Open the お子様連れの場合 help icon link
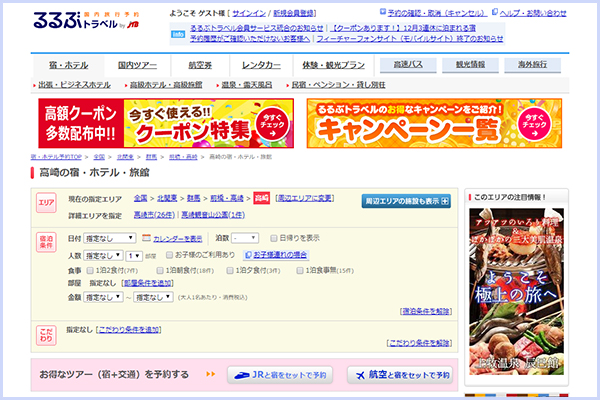The height and width of the screenshot is (400, 600). coord(246,255)
